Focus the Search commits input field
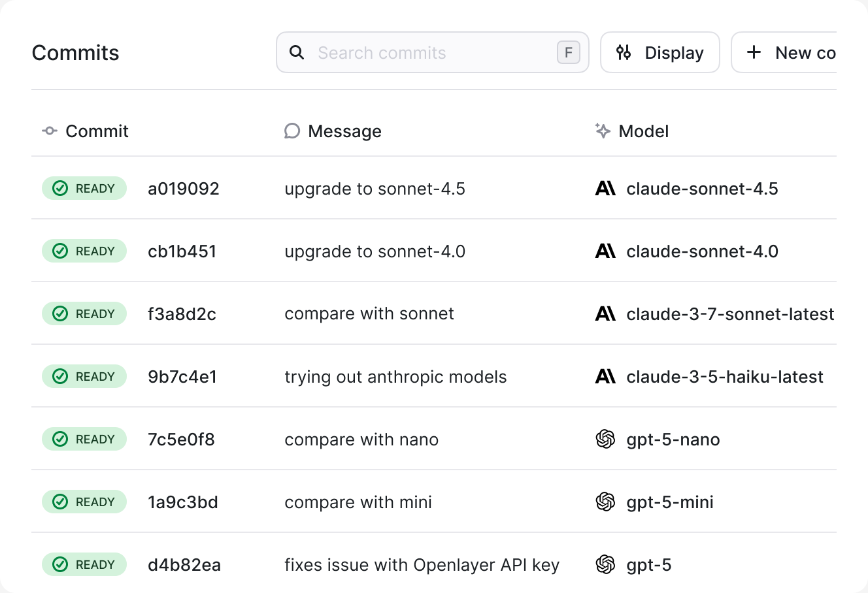This screenshot has width=868, height=593. pyautogui.click(x=433, y=52)
